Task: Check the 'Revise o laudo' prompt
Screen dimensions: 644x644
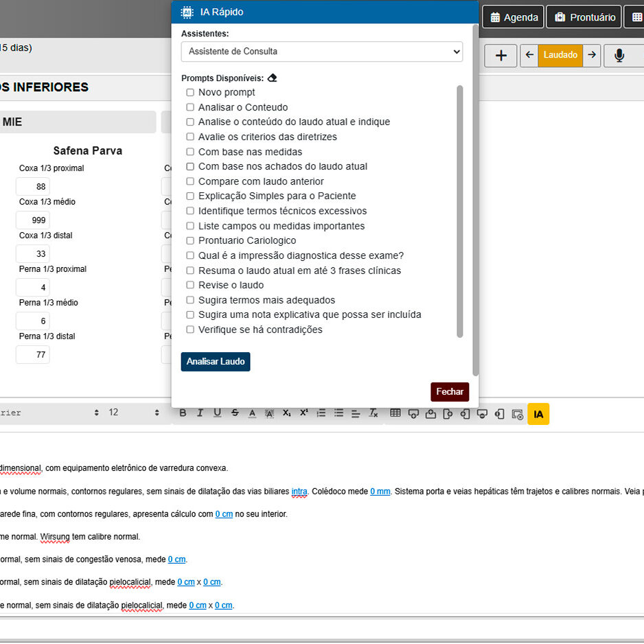Action: tap(190, 285)
